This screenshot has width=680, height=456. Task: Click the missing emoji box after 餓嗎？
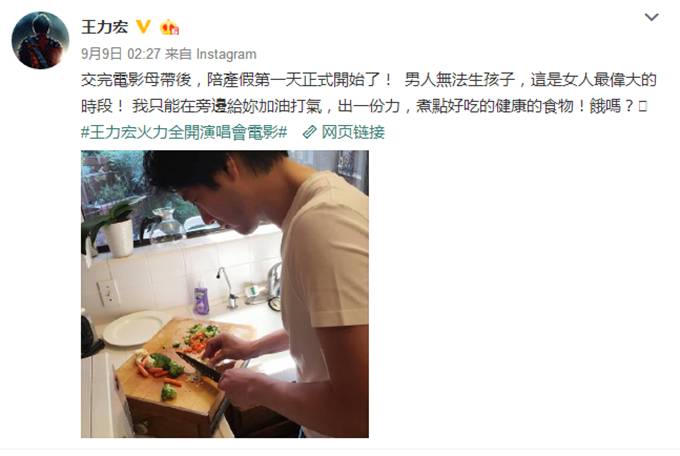pos(643,106)
